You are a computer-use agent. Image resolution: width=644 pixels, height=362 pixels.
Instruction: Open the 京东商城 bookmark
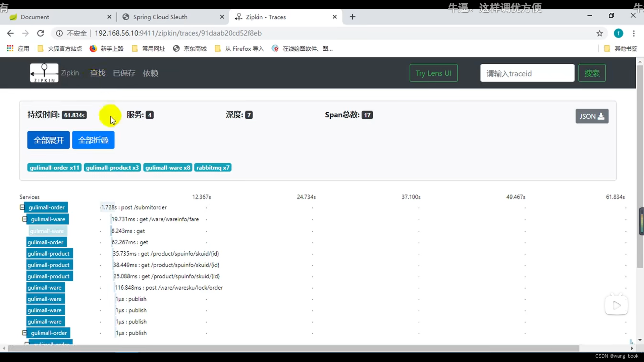click(x=190, y=49)
